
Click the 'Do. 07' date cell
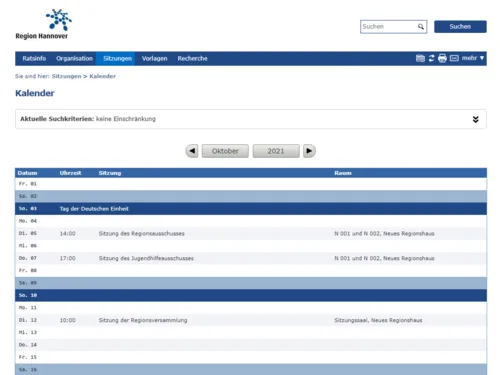coord(28,258)
